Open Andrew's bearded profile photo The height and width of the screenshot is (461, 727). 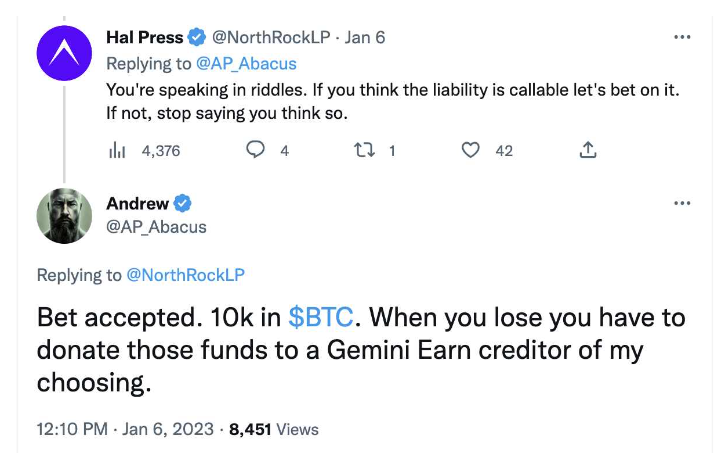64,216
